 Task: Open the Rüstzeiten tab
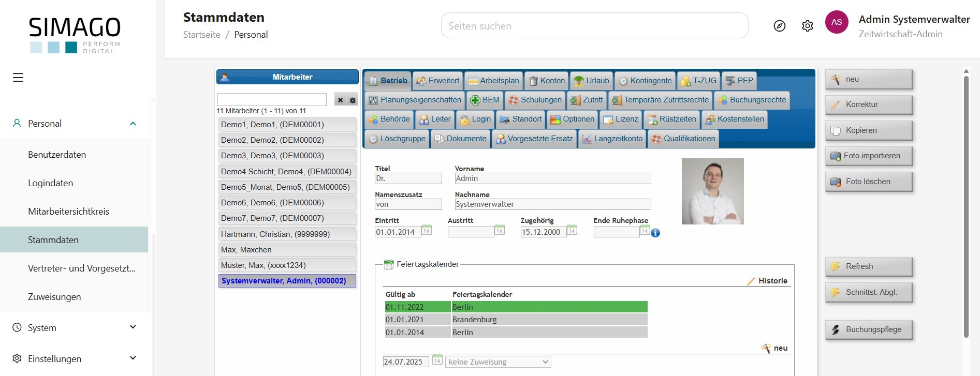point(671,119)
